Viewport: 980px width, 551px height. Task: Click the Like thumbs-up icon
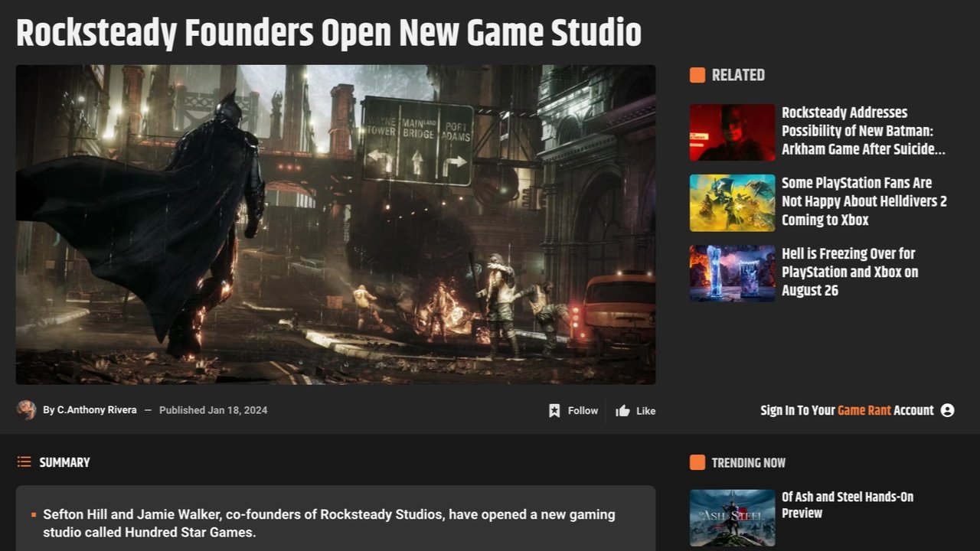click(622, 411)
